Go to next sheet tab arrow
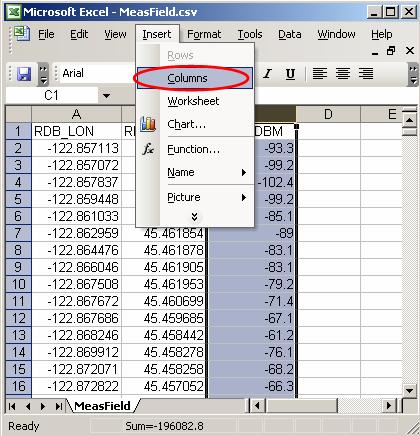Viewport: 420px width, 436px height. (x=43, y=406)
